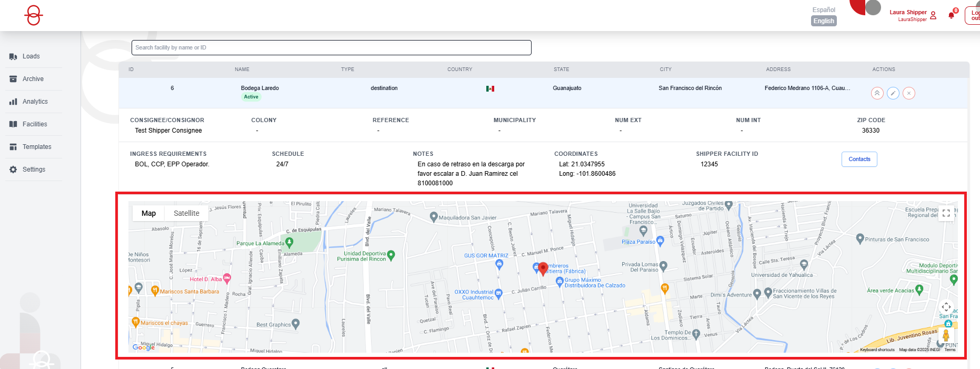Click the red location pin on the map

(543, 268)
